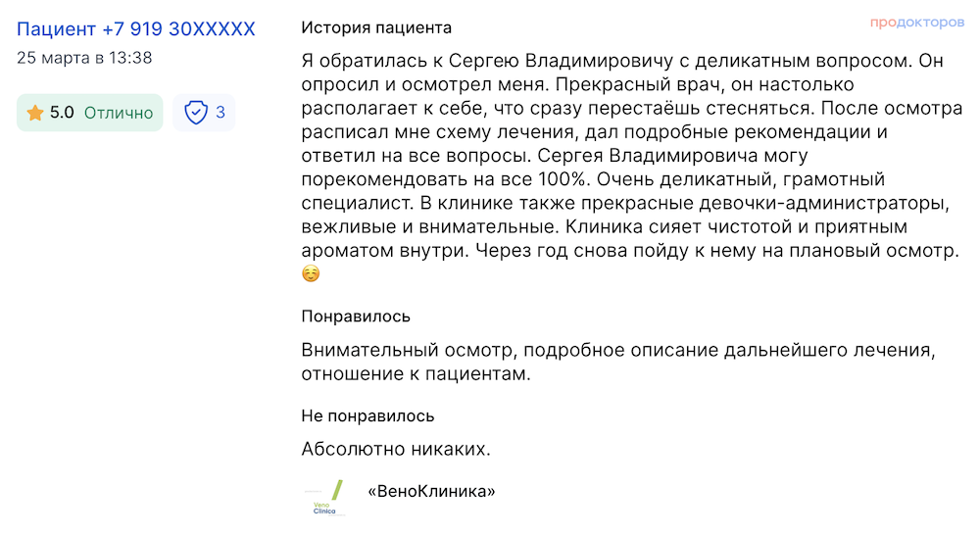Image resolution: width=980 pixels, height=536 pixels.
Task: Click the 5.0 Отлично rating badge
Action: pyautogui.click(x=90, y=113)
